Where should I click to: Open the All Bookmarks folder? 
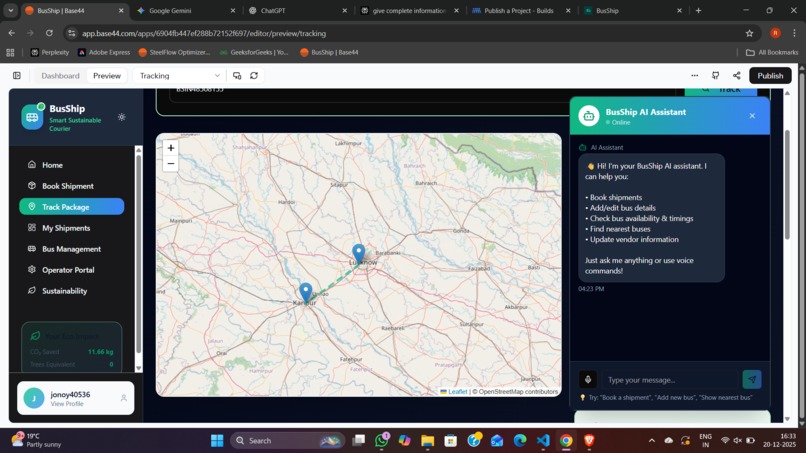coord(772,52)
